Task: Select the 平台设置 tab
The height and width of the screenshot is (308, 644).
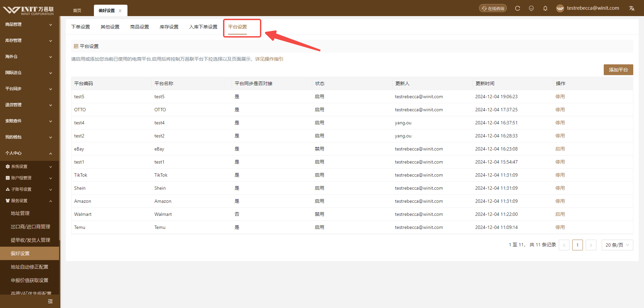Action: click(237, 27)
